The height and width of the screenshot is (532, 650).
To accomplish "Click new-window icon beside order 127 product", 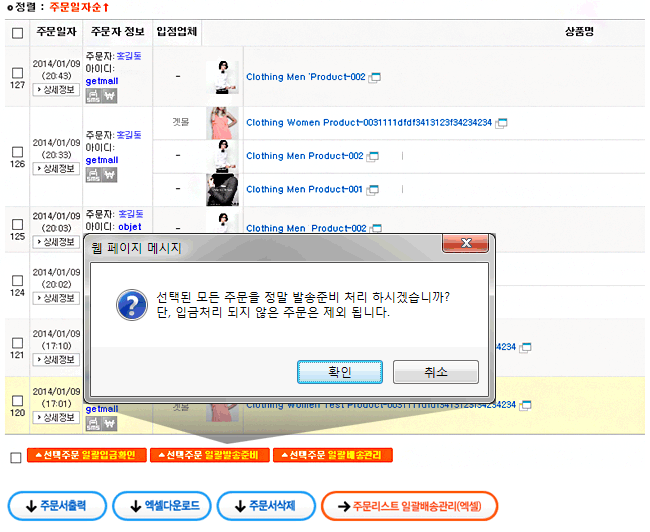I will 375,77.
